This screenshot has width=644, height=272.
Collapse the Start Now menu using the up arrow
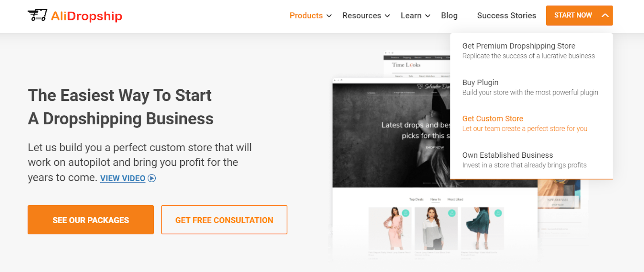click(x=605, y=16)
